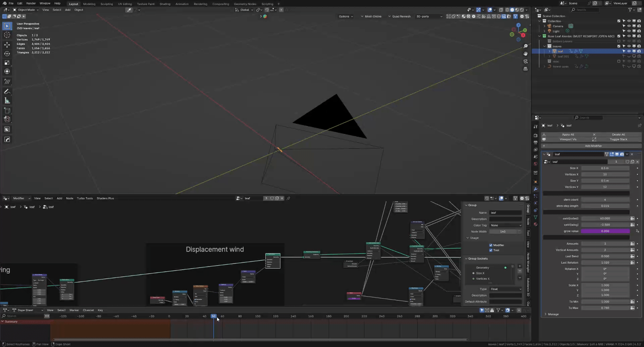Open the Global transform orientation dropdown
This screenshot has width=644, height=347.
tap(244, 10)
